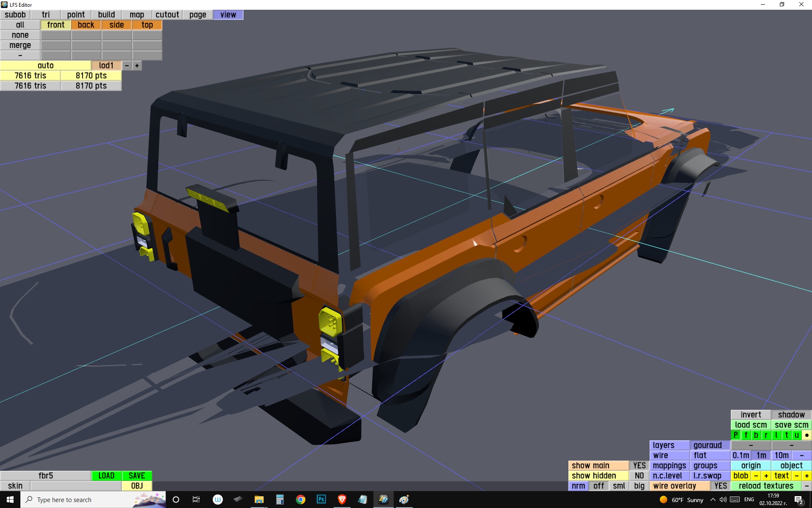Increase blob size with plus

[x=766, y=475]
